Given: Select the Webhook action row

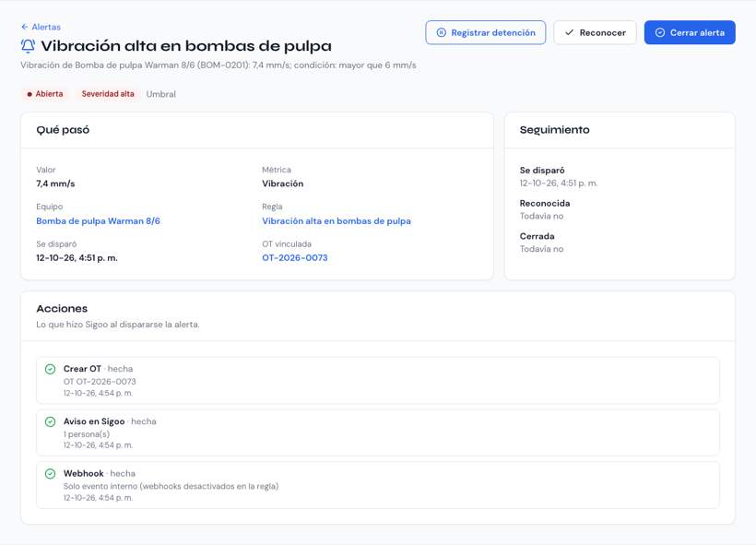Looking at the screenshot, I should (x=378, y=485).
